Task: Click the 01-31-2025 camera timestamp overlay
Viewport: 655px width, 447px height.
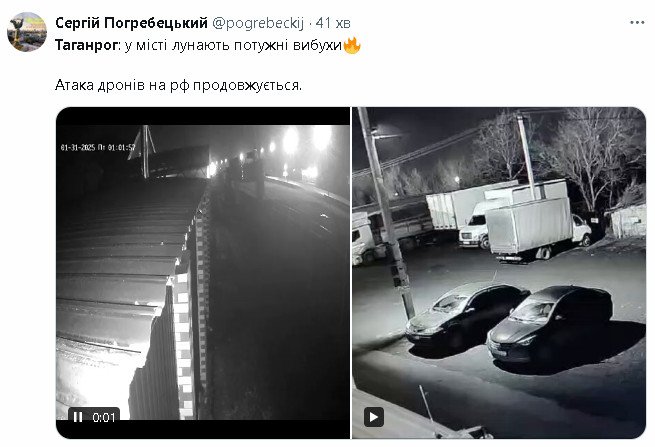Action: click(x=98, y=147)
